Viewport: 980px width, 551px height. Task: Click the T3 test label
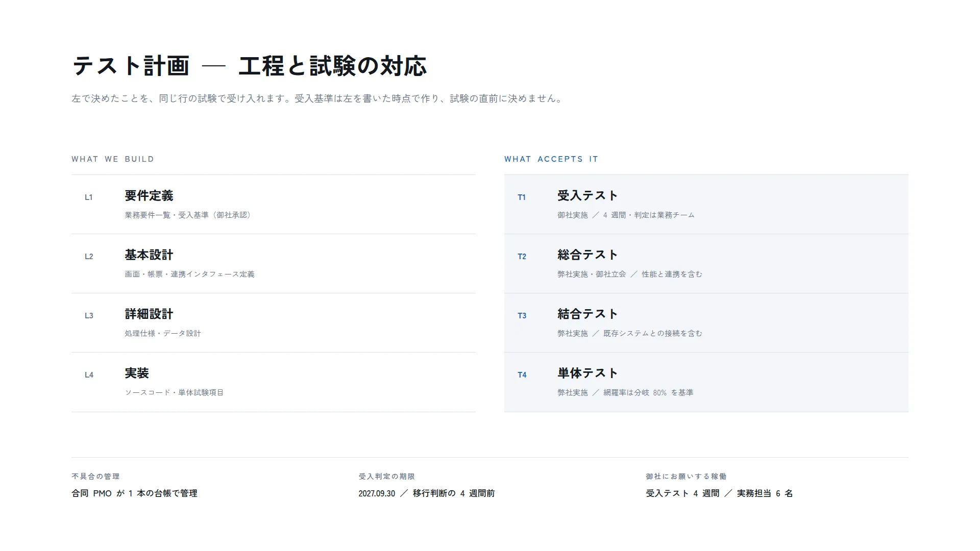coord(522,316)
